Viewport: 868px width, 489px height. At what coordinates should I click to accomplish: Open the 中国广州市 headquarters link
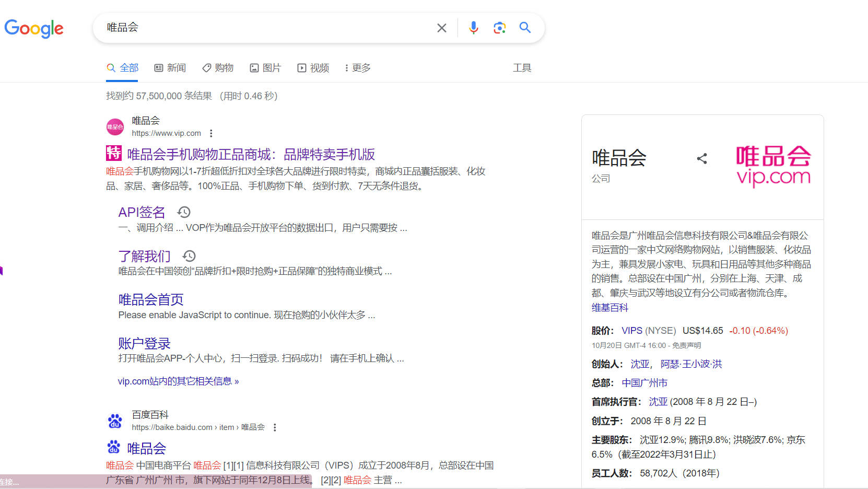644,383
